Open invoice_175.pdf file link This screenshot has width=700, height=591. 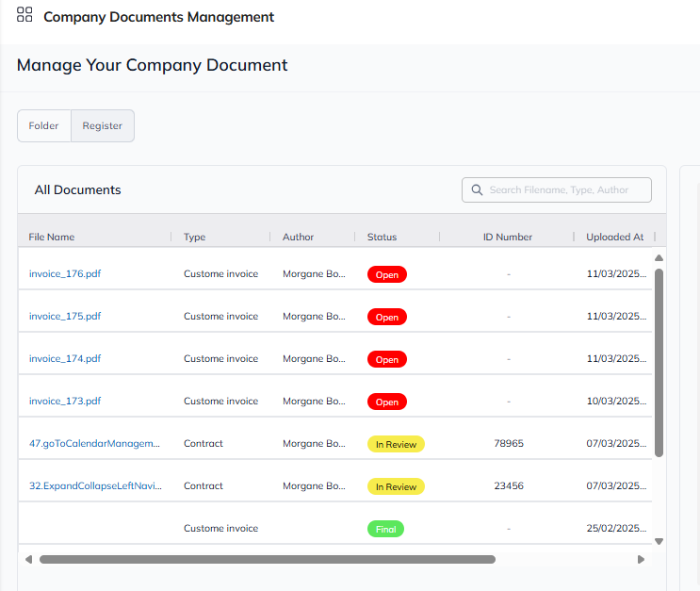[64, 317]
